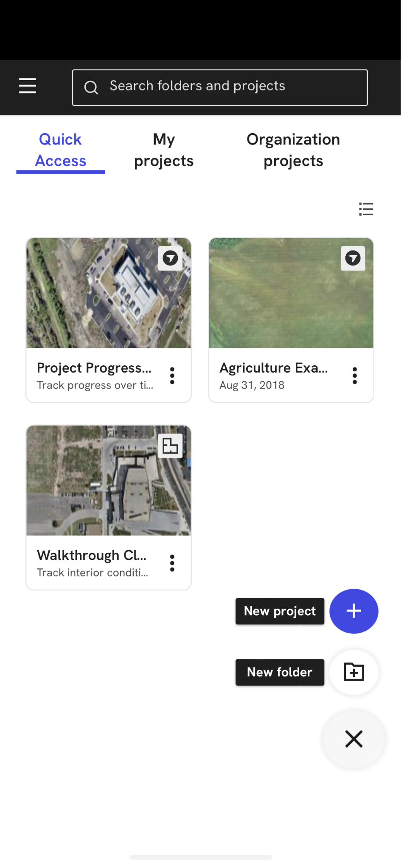The image size is (401, 868).
Task: Open options menu for Agriculture Example card
Action: click(x=355, y=376)
